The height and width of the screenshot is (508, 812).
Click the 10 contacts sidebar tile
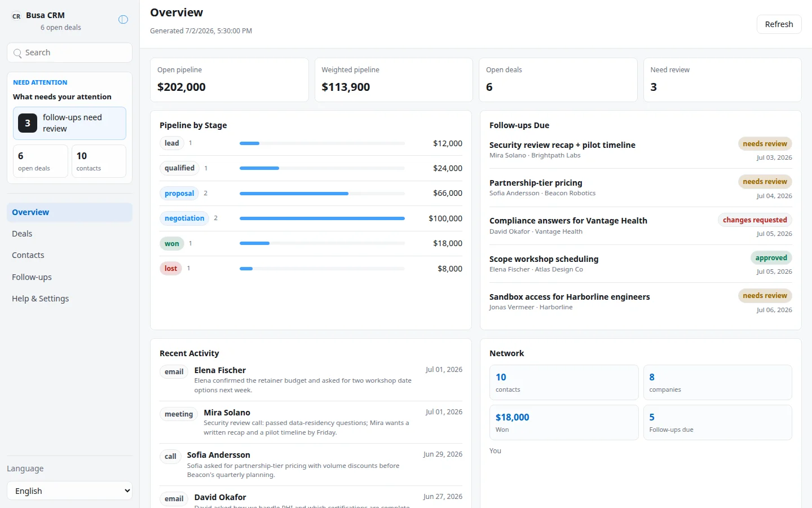[99, 161]
